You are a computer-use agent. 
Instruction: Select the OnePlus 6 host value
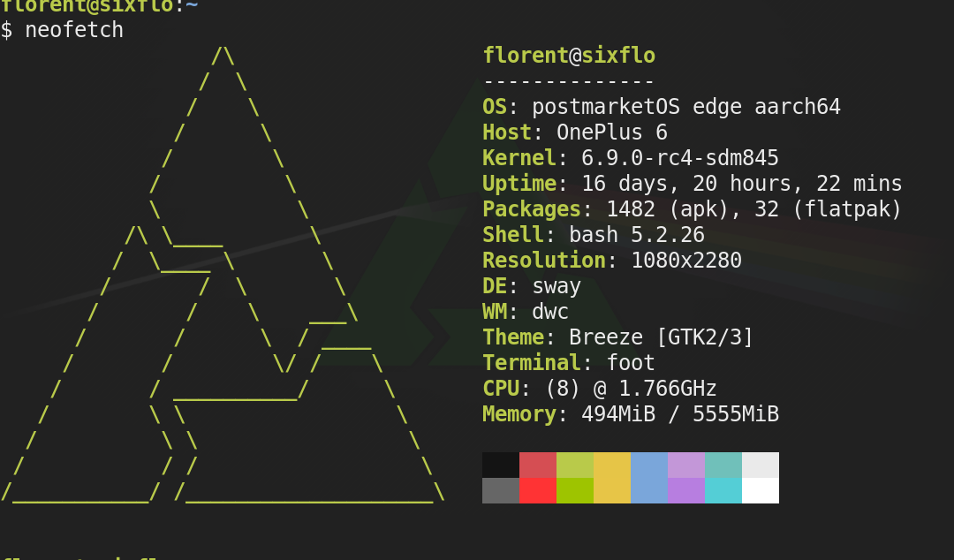pos(611,132)
